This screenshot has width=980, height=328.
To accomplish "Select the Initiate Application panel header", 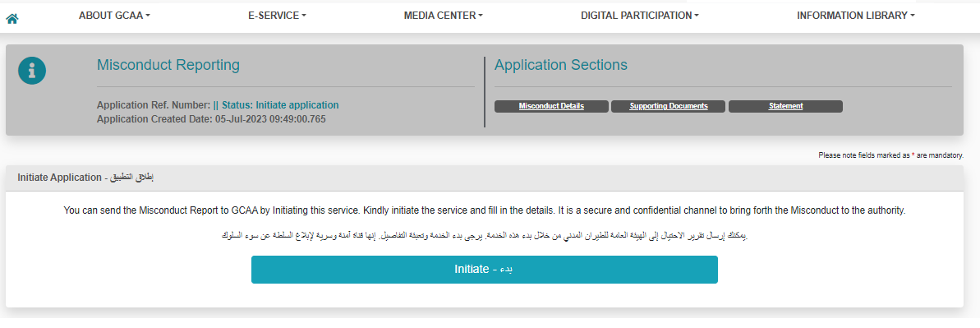I will (485, 178).
